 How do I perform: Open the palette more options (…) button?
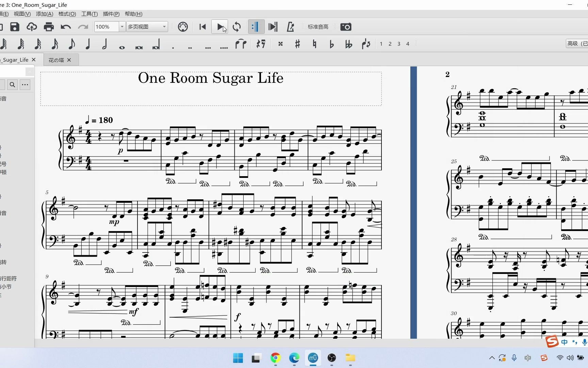pyautogui.click(x=25, y=85)
